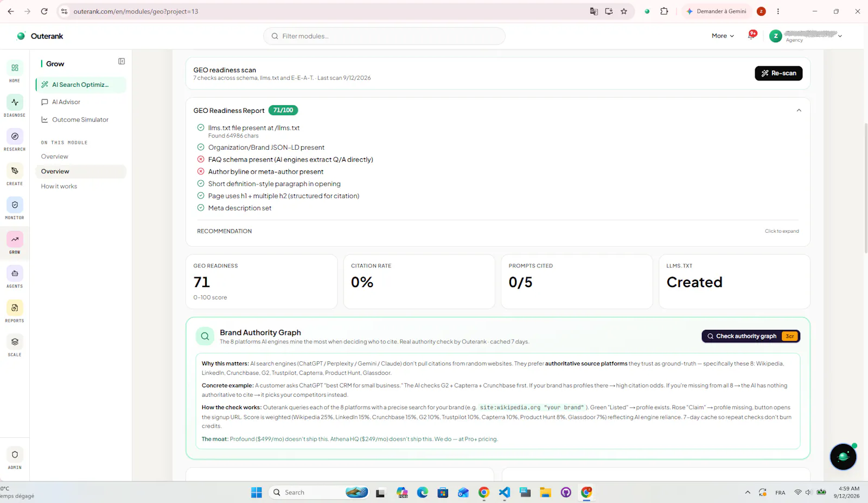This screenshot has height=503, width=868.
Task: Click the translate page icon
Action: [594, 11]
